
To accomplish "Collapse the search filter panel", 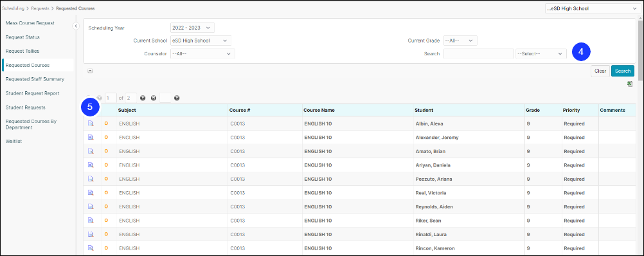I will (90, 71).
